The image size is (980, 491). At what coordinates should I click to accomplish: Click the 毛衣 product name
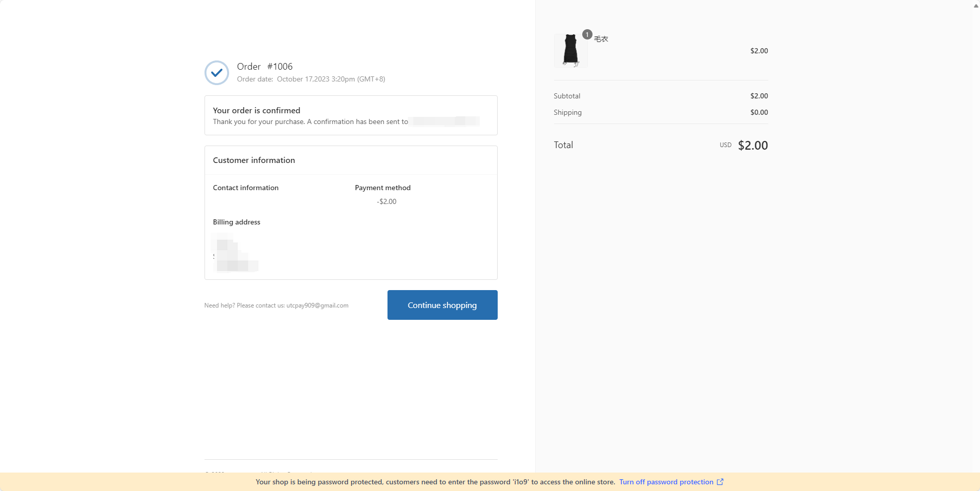(601, 39)
